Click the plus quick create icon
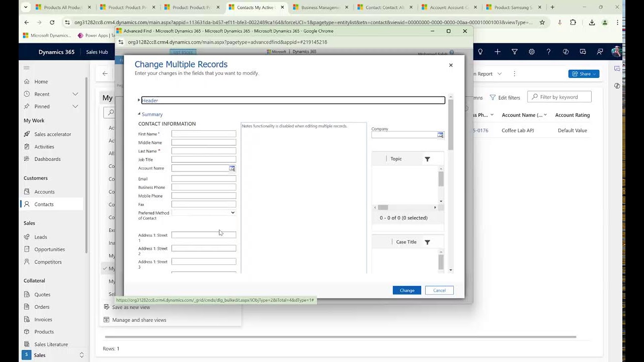This screenshot has width=644, height=362. pyautogui.click(x=498, y=52)
